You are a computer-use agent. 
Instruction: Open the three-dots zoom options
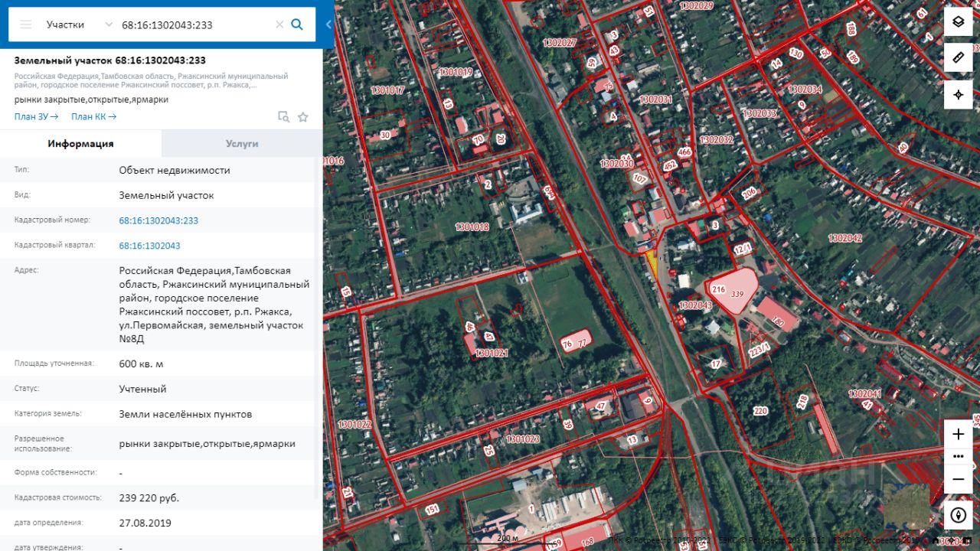958,456
